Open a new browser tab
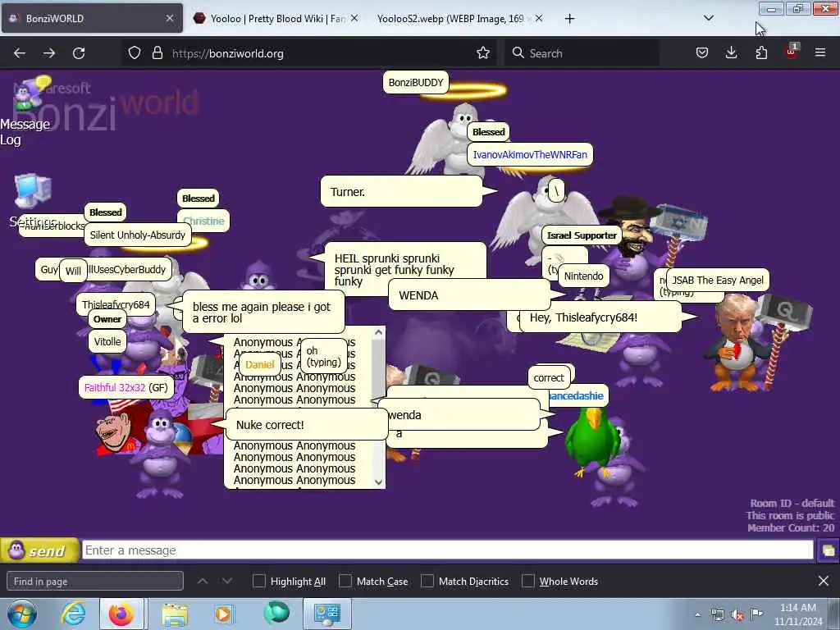The height and width of the screenshot is (630, 840). (569, 19)
